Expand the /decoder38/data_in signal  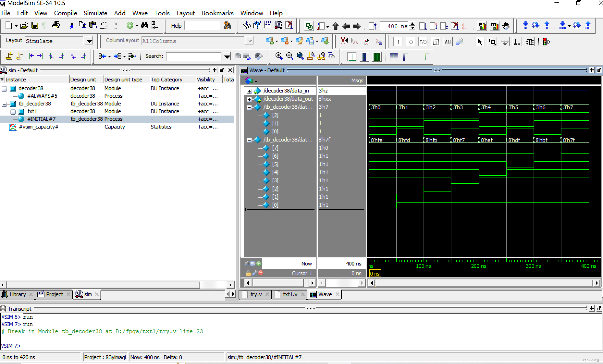[249, 91]
